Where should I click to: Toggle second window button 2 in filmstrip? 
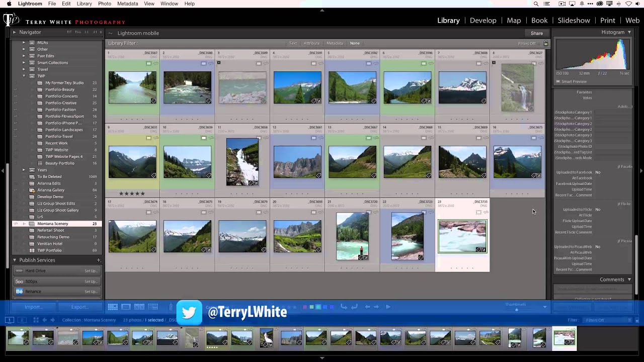point(22,320)
